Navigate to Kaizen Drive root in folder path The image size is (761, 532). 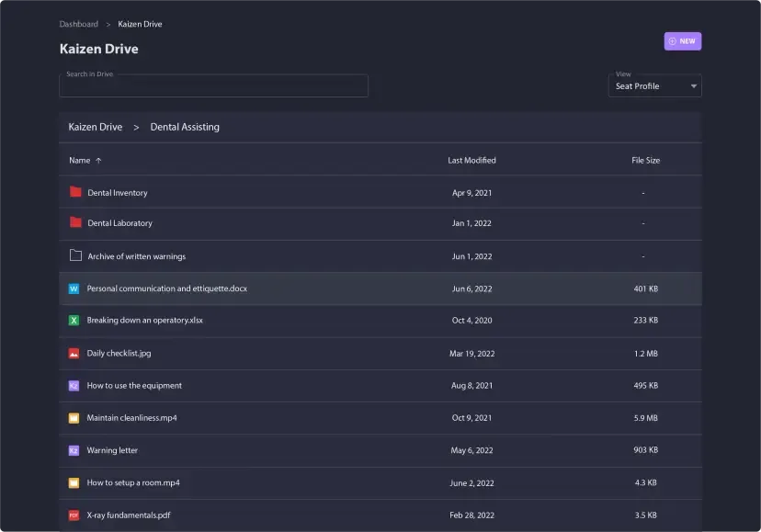(x=96, y=127)
